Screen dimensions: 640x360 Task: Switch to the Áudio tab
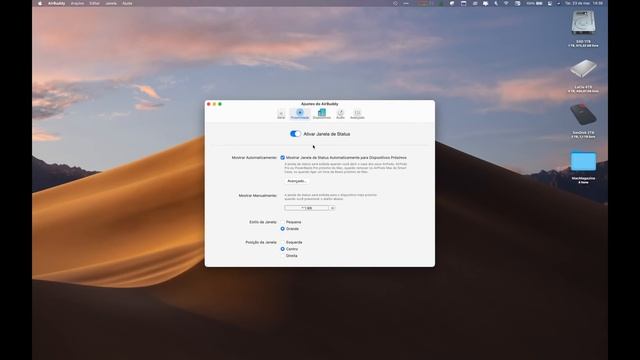340,114
